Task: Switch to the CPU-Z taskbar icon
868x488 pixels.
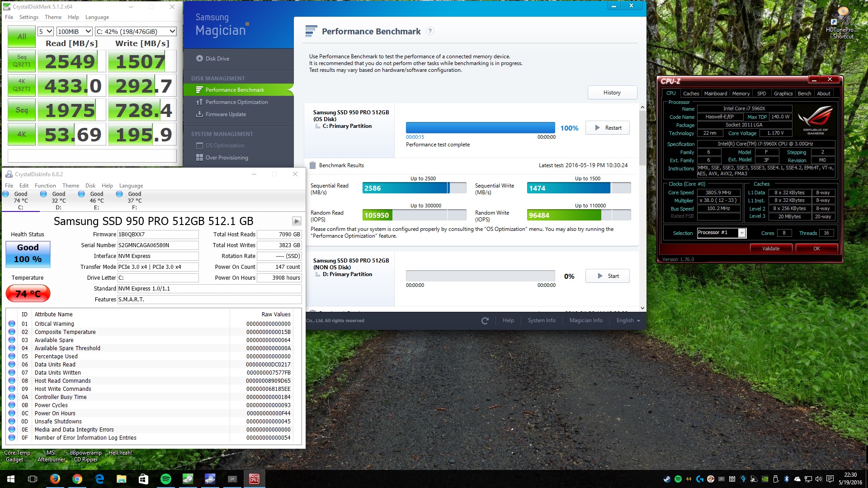Action: point(255,479)
